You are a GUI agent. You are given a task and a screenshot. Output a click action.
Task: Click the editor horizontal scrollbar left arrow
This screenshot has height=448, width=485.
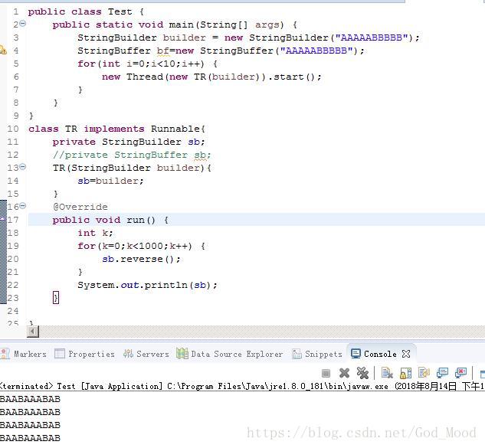pos(33,332)
